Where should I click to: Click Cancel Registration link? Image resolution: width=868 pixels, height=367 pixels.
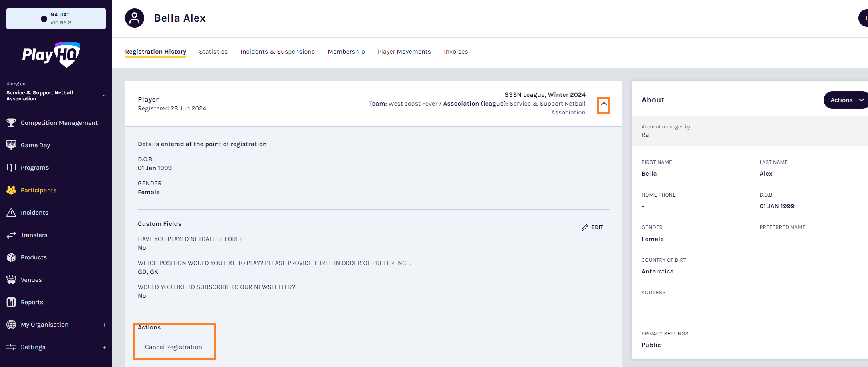[173, 347]
